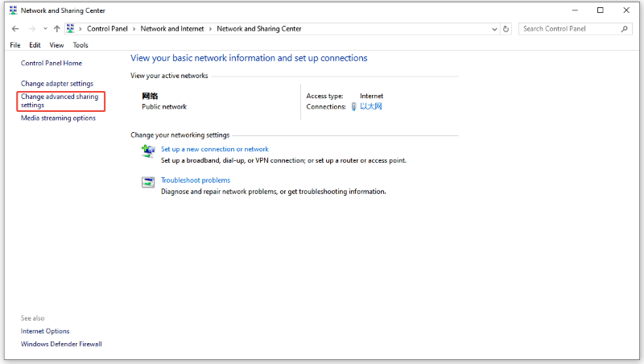The height and width of the screenshot is (364, 644).
Task: Click the 'Diagnose and repair network problems' description
Action: 274,192
